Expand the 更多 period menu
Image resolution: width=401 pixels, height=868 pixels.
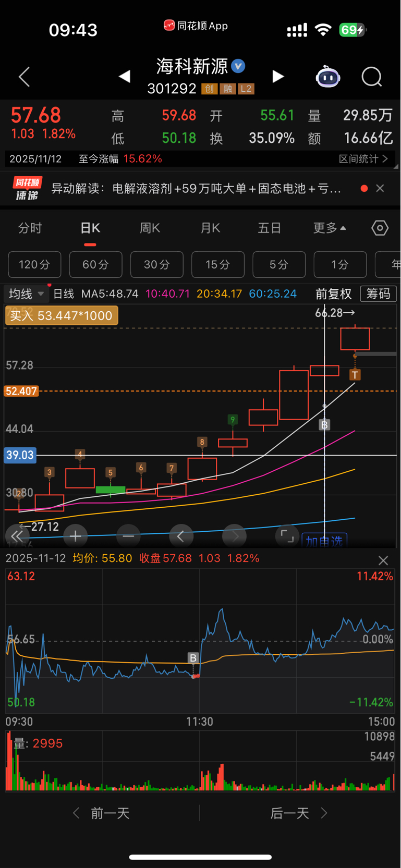tap(330, 228)
